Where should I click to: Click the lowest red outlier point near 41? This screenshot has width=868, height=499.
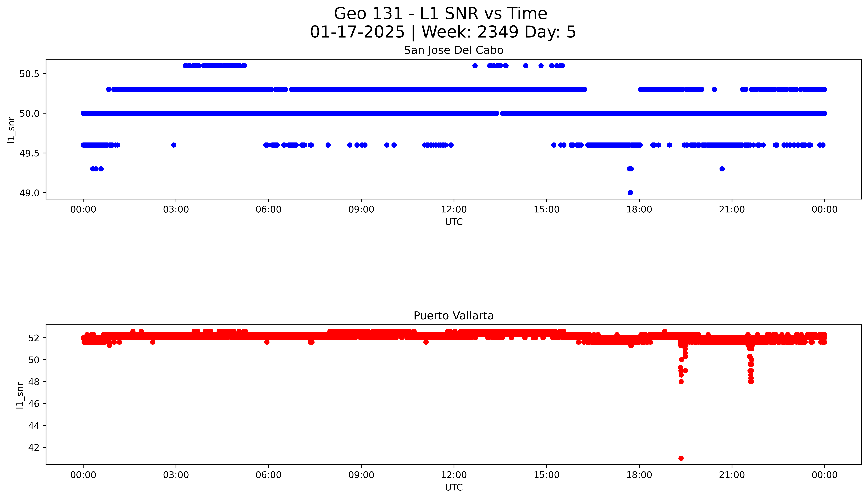[681, 458]
